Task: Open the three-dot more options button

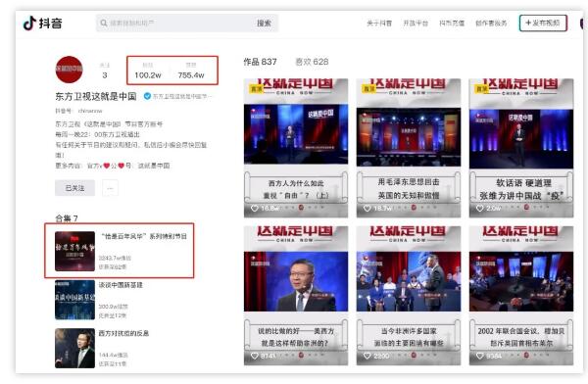Action: [110, 188]
